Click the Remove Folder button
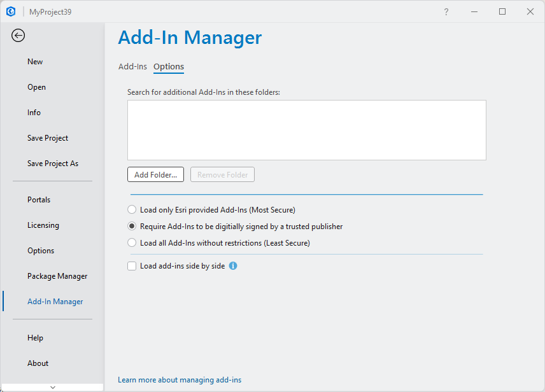This screenshot has width=545, height=392. [x=222, y=174]
